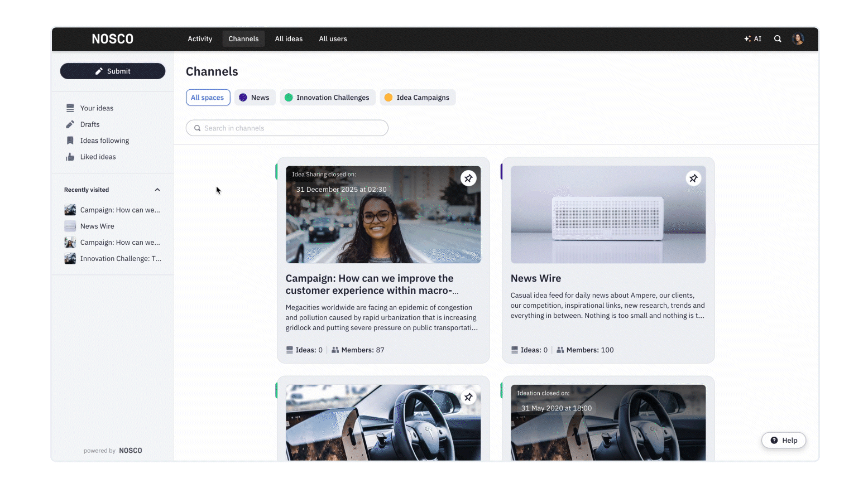The image size is (868, 488).
Task: Click the green Innovation Challenges color dot
Action: 289,98
